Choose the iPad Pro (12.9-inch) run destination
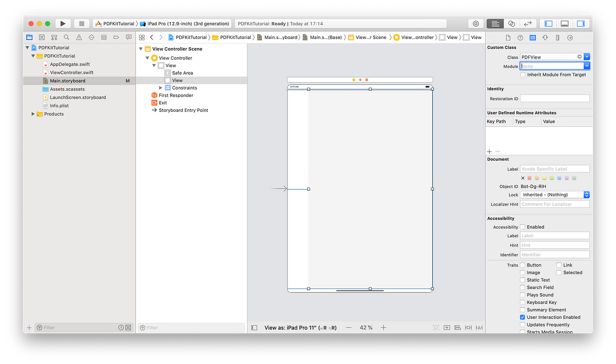The height and width of the screenshot is (364, 616). pos(184,24)
